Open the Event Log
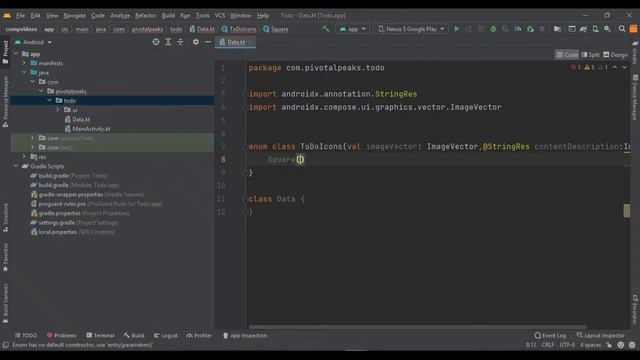Viewport: 640px width, 360px height. pyautogui.click(x=550, y=336)
